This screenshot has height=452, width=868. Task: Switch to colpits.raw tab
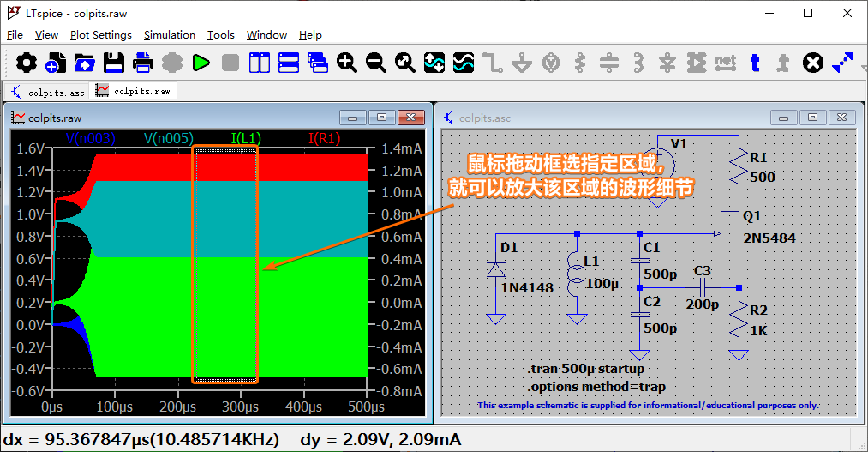click(x=134, y=91)
